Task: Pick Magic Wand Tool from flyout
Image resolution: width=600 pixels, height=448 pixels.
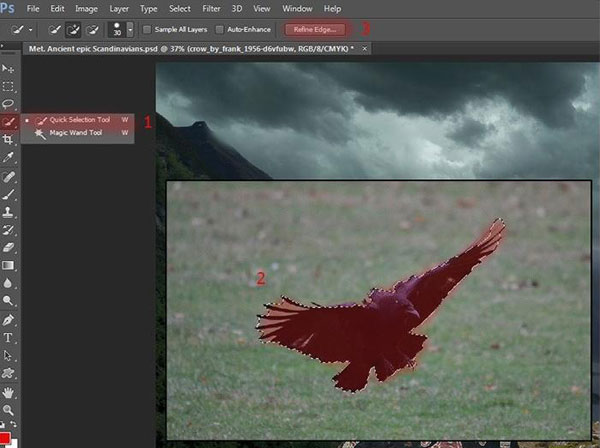Action: [77, 133]
